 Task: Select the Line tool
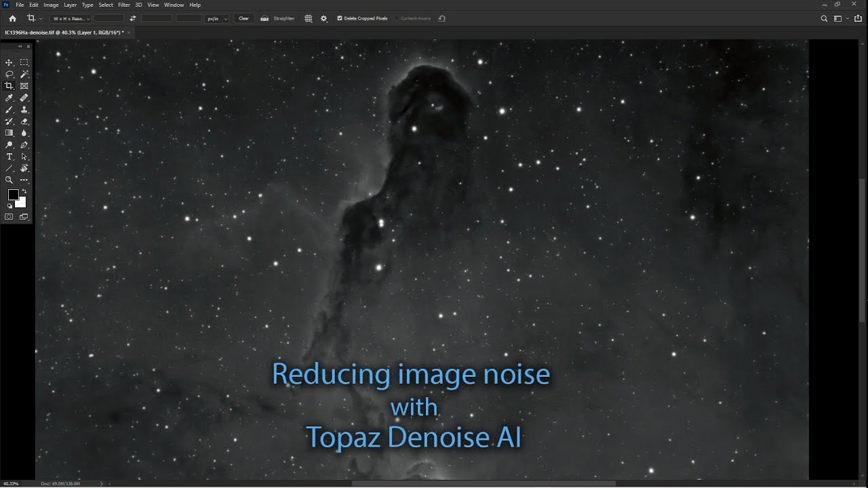9,168
